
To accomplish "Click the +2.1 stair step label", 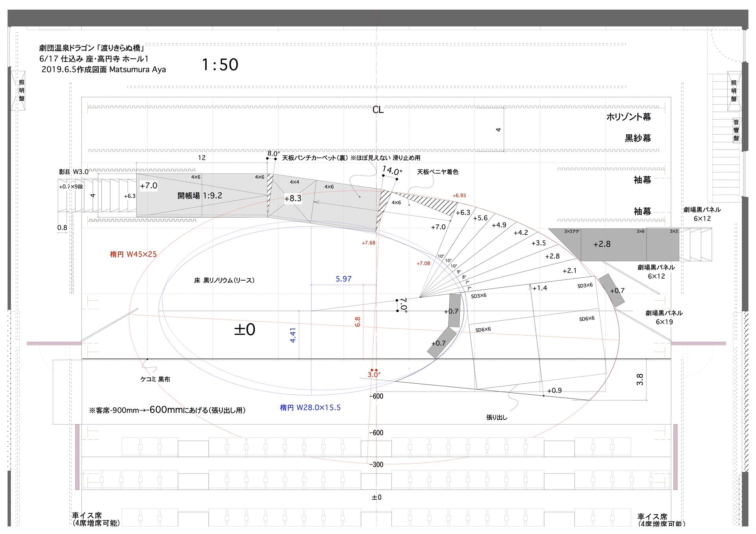I will point(569,271).
